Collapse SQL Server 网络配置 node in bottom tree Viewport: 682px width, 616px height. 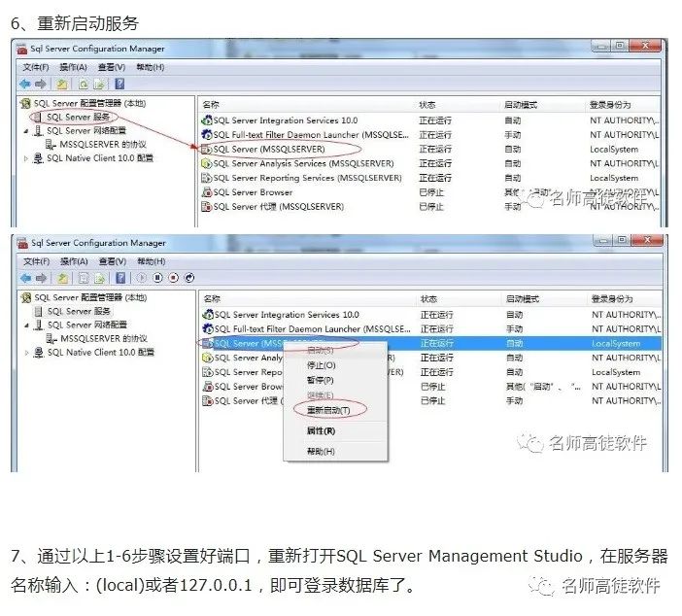click(27, 325)
